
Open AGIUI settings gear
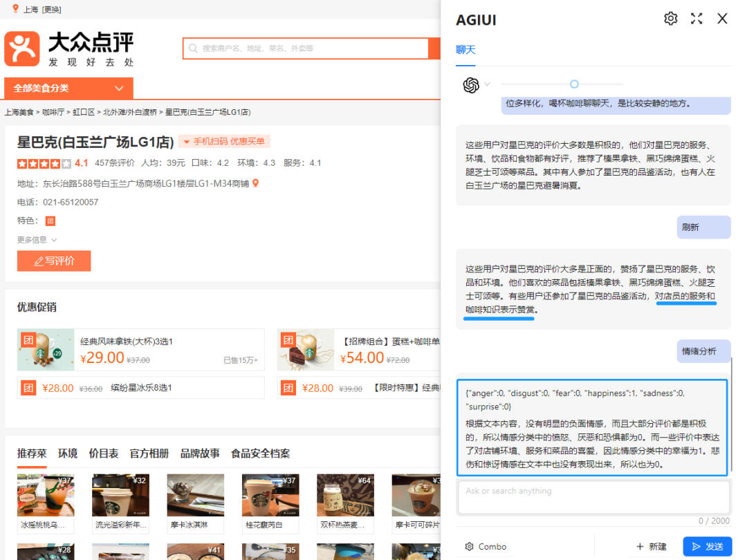point(670,19)
